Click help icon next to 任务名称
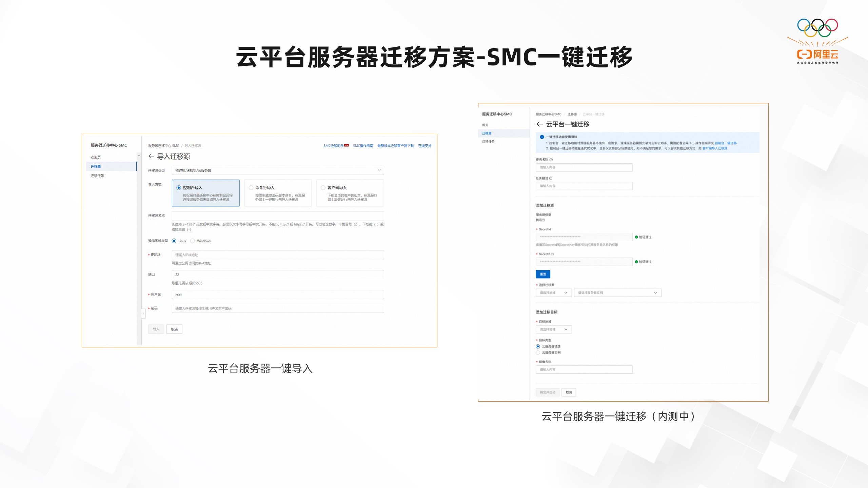868x488 pixels. 551,160
